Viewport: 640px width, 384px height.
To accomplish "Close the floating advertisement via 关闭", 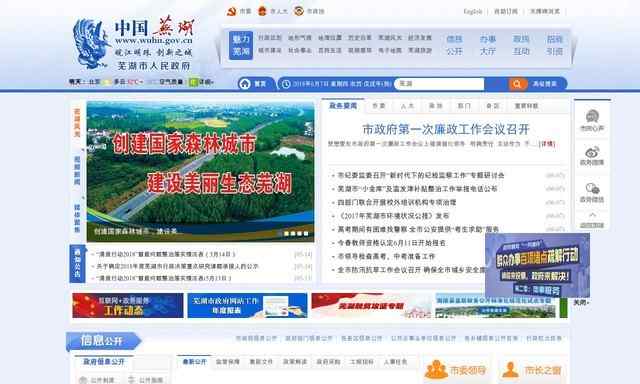I will 581,303.
